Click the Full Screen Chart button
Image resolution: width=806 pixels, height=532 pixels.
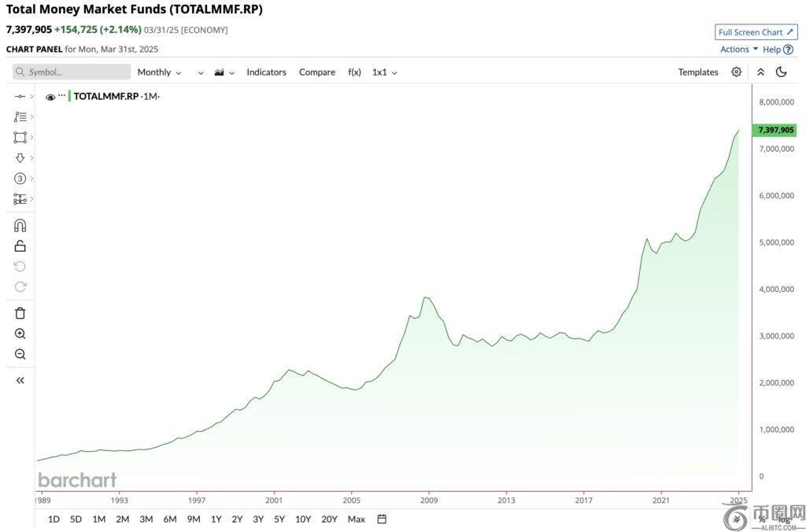click(756, 32)
